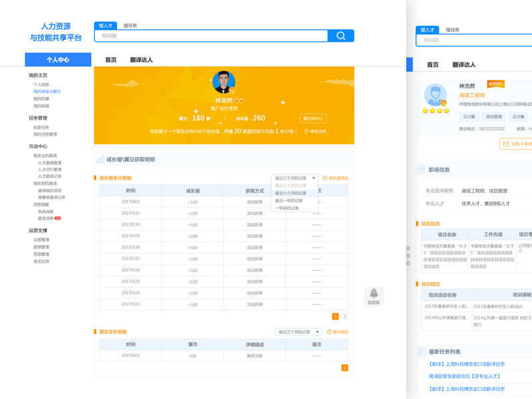Click the 翼豆细则 question mark help icon
Image resolution: width=532 pixels, height=399 pixels.
tap(329, 332)
